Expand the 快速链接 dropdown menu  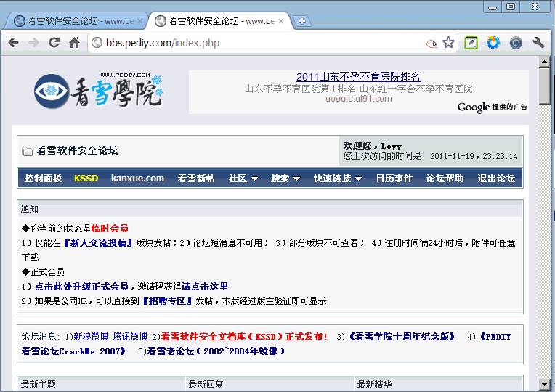(338, 179)
